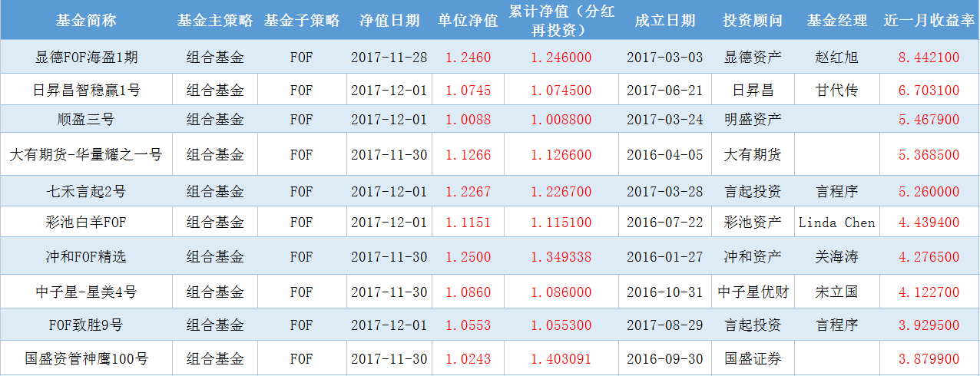Click the 基金简称 column header
Screen dimensions: 980x376
86,21
